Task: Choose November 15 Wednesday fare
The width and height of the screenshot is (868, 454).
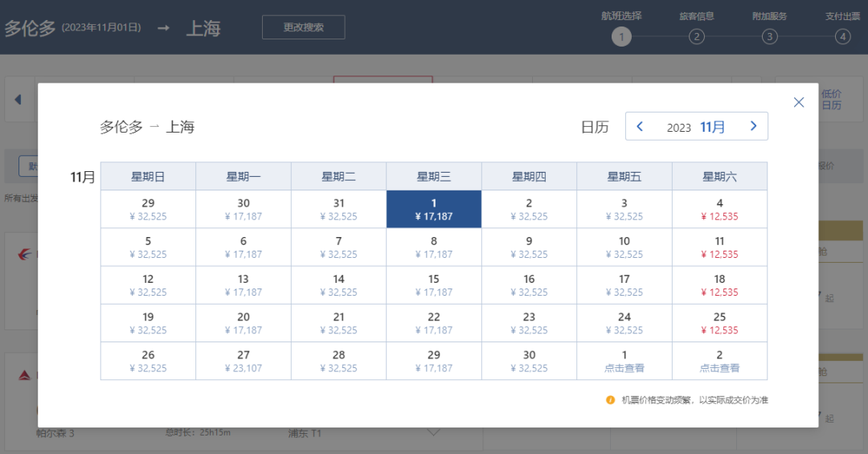Action: (434, 285)
